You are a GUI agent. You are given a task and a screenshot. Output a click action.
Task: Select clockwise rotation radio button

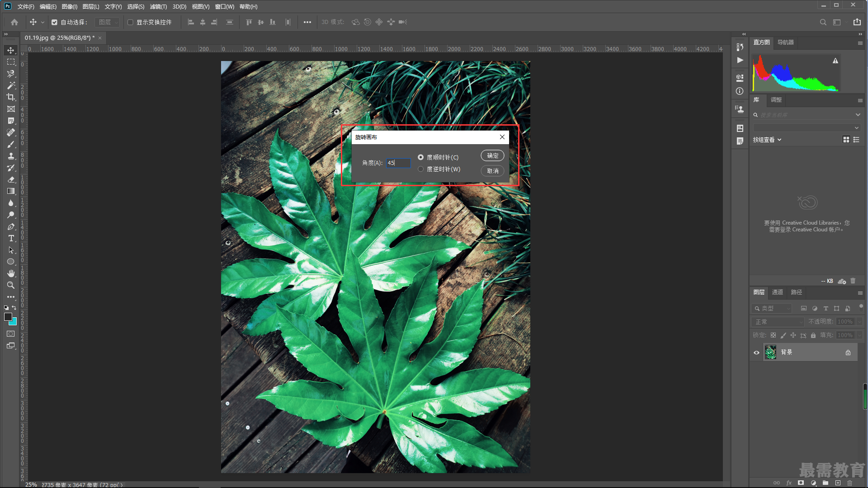(x=421, y=157)
